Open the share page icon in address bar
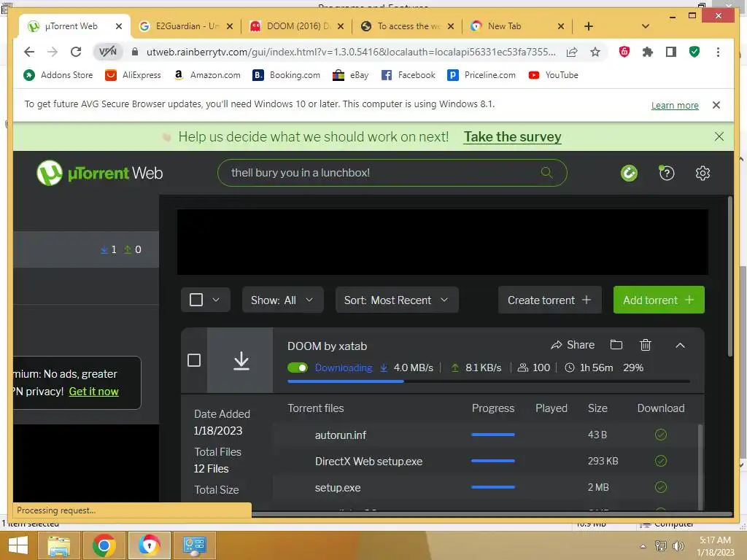 (x=572, y=52)
